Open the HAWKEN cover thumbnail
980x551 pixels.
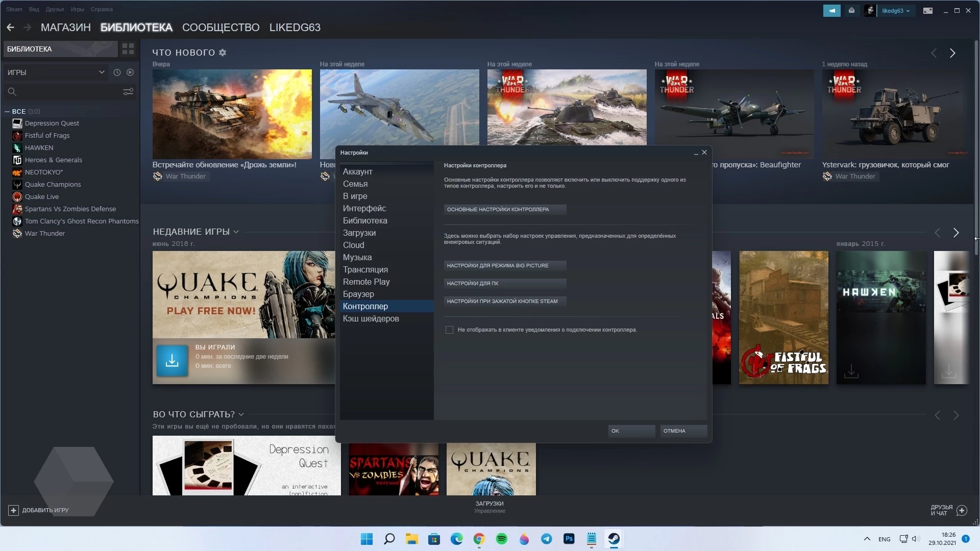coord(881,317)
